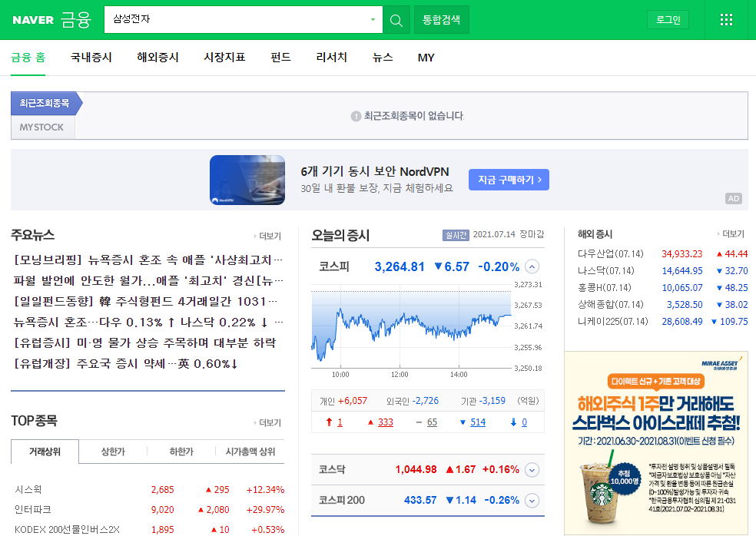Click 더보기 next to 해외 증시
The image size is (756, 536).
[x=731, y=233]
